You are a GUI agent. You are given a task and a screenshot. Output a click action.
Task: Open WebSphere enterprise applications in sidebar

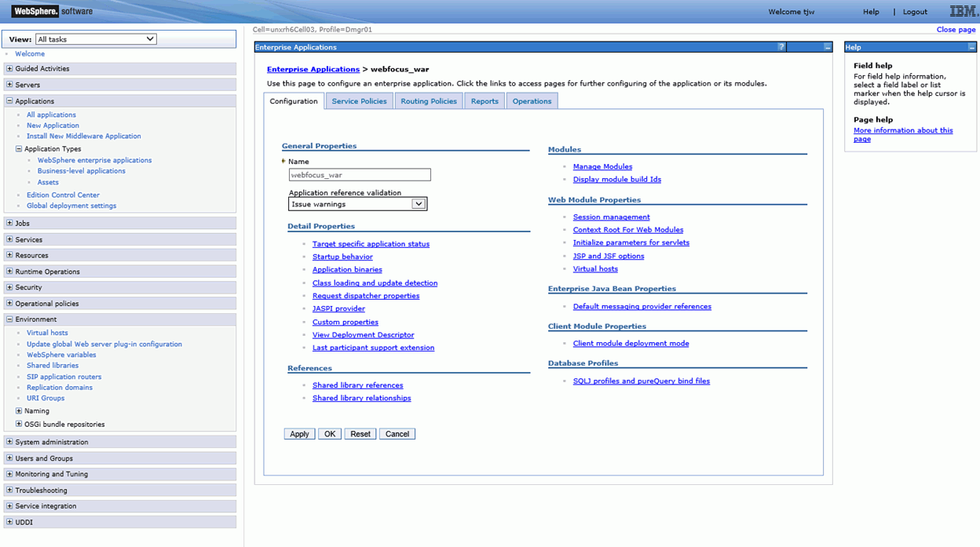click(94, 160)
